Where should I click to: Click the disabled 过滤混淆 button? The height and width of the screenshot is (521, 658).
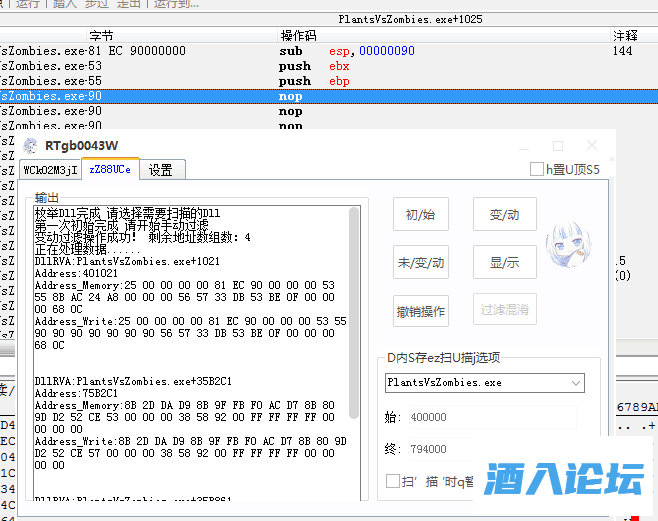point(504,310)
